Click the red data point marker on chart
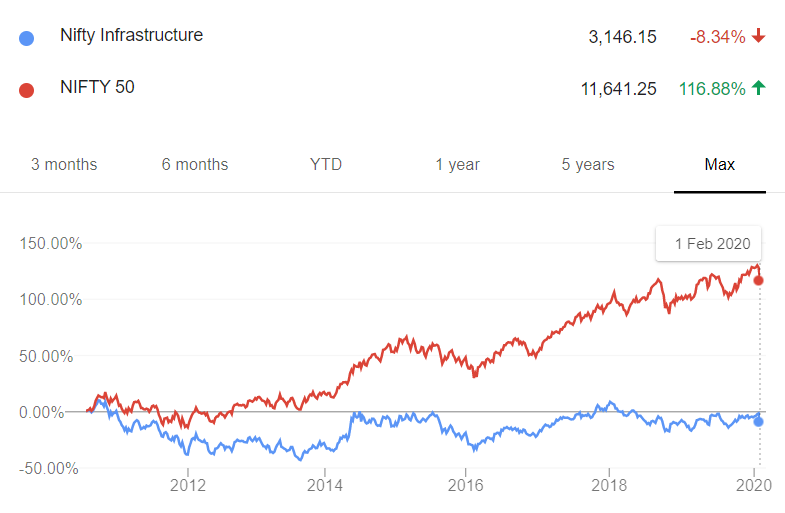The height and width of the screenshot is (513, 785). click(x=758, y=280)
